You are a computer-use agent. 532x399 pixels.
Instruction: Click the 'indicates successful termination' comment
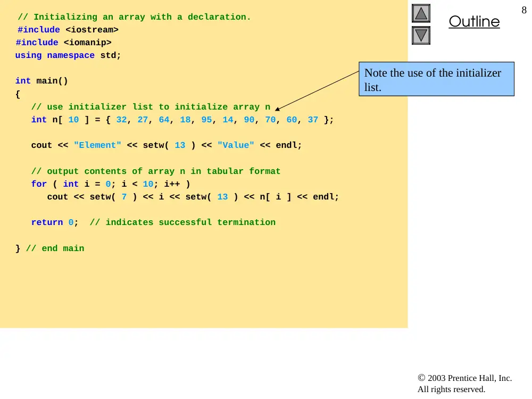click(x=182, y=222)
